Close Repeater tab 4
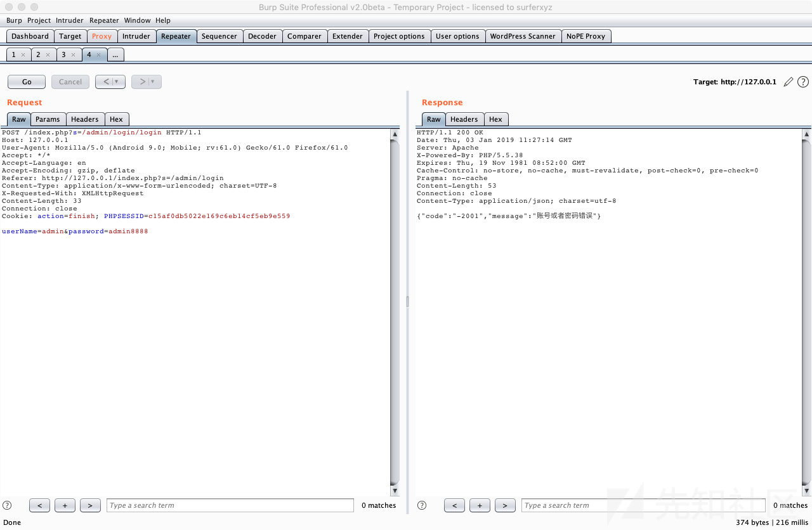Image resolution: width=812 pixels, height=530 pixels. [x=98, y=55]
